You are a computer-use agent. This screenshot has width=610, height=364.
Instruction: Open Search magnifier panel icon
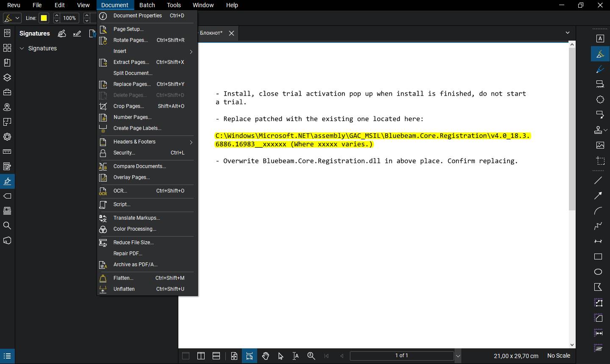pos(7,226)
